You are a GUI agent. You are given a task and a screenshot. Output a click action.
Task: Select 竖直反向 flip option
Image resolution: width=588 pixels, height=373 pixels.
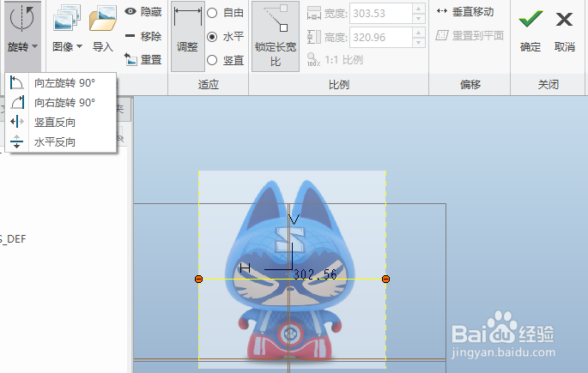point(55,122)
